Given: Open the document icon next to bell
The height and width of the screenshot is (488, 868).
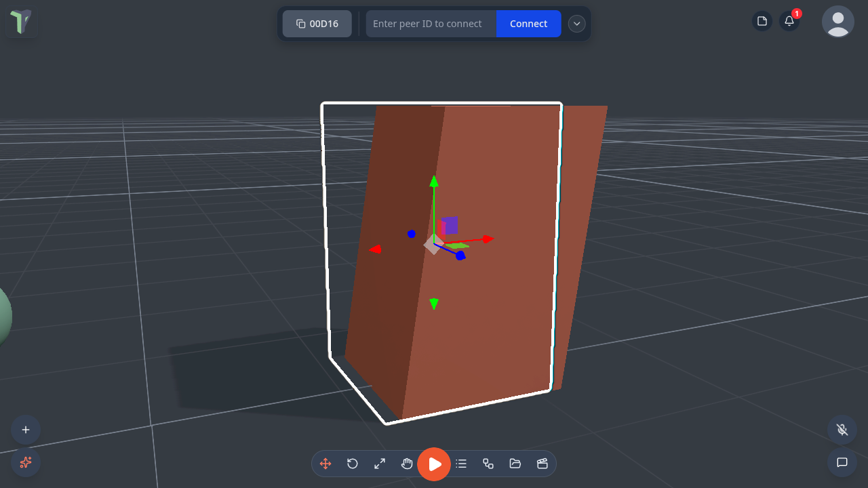Looking at the screenshot, I should click(x=762, y=21).
